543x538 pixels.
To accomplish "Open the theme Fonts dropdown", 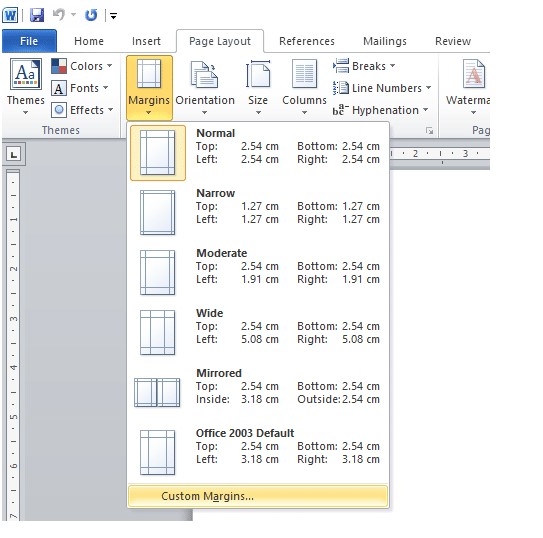I will pos(80,88).
